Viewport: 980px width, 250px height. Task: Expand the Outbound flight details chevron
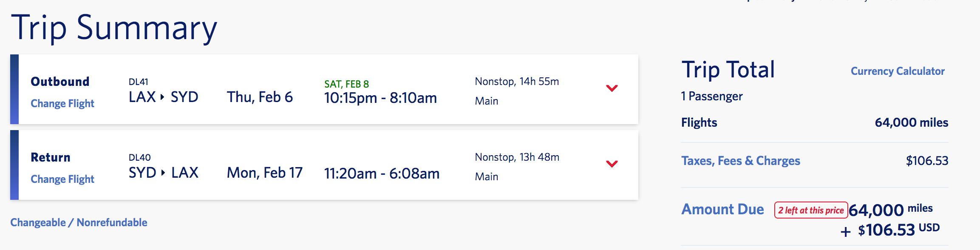[612, 88]
